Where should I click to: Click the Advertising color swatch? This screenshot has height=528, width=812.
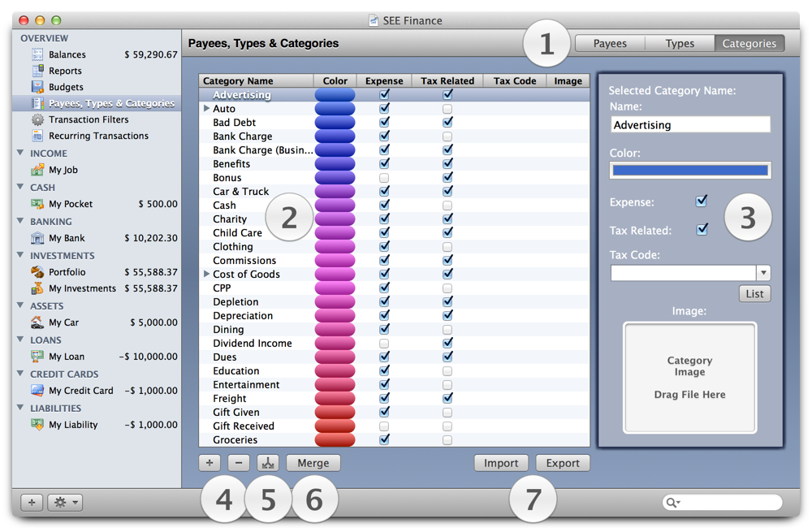coord(334,93)
